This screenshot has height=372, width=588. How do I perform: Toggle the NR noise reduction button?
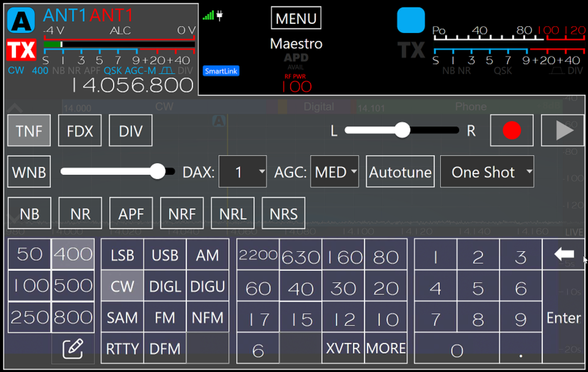[80, 213]
